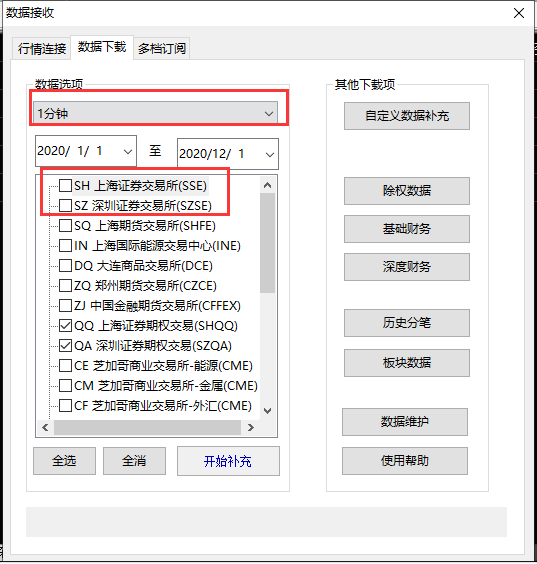The width and height of the screenshot is (537, 564).
Task: Check CM 芝加哥商业交易所-金属(CME) checkbox
Action: [x=65, y=386]
